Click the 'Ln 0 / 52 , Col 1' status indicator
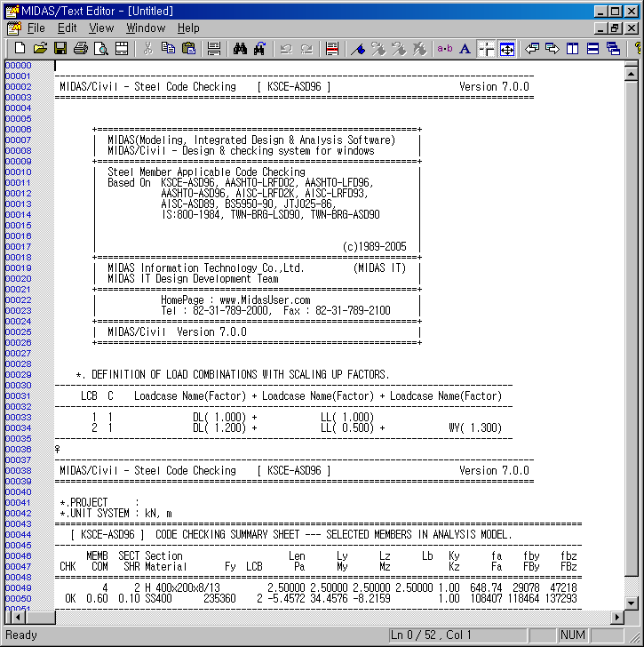The height and width of the screenshot is (647, 644). click(431, 635)
